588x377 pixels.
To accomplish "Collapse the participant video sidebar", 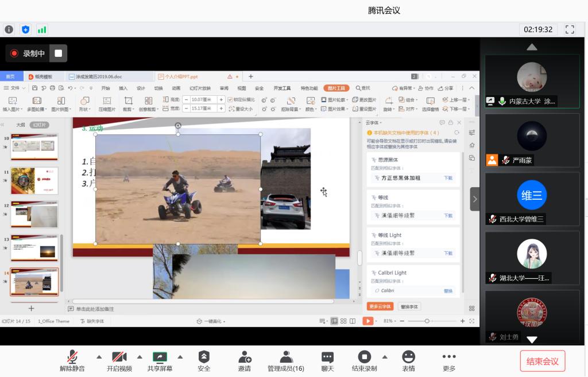I will [x=475, y=199].
